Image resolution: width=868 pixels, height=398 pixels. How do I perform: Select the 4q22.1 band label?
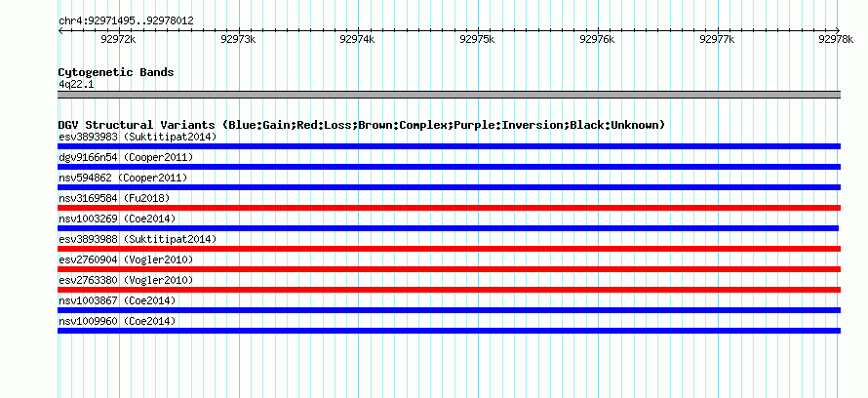pyautogui.click(x=76, y=84)
